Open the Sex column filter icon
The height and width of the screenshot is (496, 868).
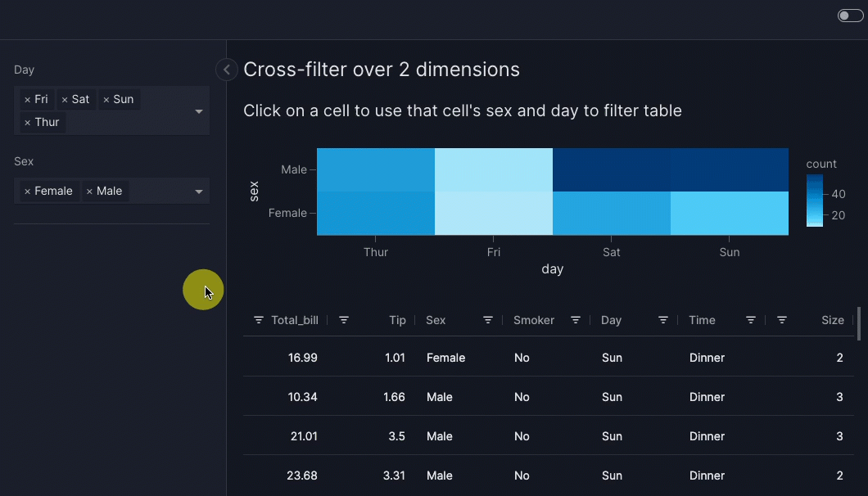pos(488,320)
